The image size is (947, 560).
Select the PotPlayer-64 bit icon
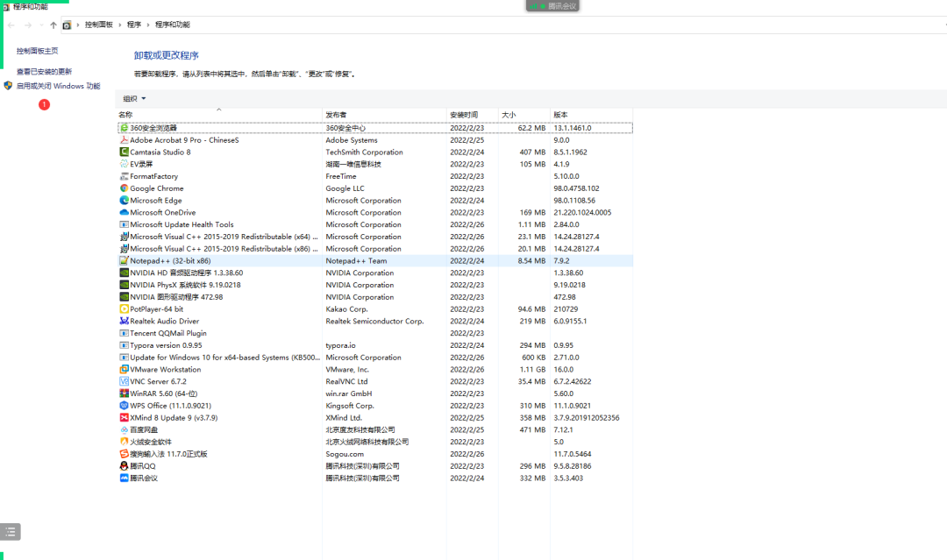124,309
